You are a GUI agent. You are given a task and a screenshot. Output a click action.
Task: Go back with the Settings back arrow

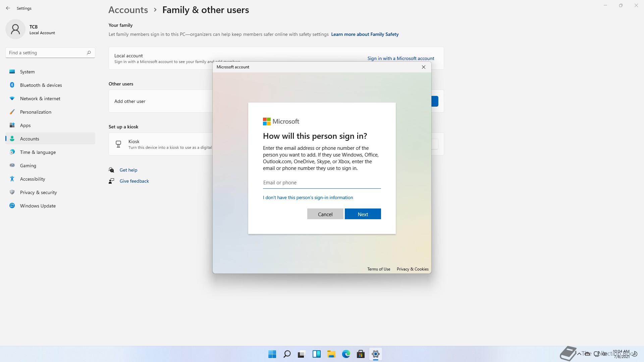[x=8, y=8]
